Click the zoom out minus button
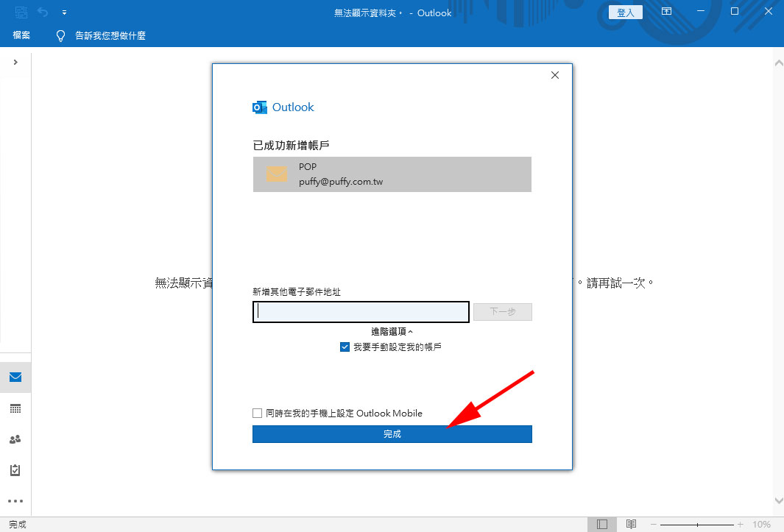 (653, 525)
